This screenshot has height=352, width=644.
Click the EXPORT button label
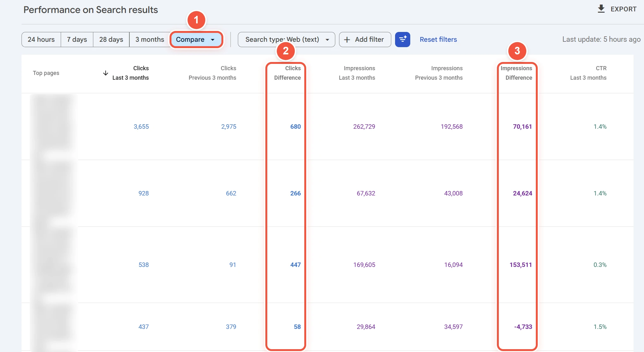pos(623,9)
